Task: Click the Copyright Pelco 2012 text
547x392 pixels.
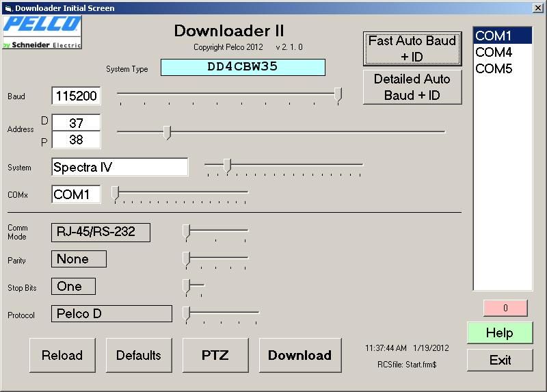Action: click(x=228, y=47)
